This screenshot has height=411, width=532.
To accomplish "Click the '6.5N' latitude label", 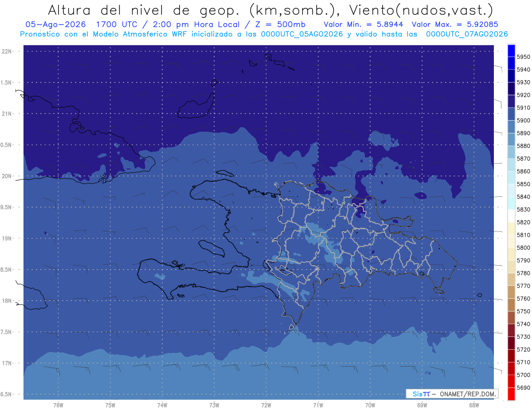I will [7, 394].
